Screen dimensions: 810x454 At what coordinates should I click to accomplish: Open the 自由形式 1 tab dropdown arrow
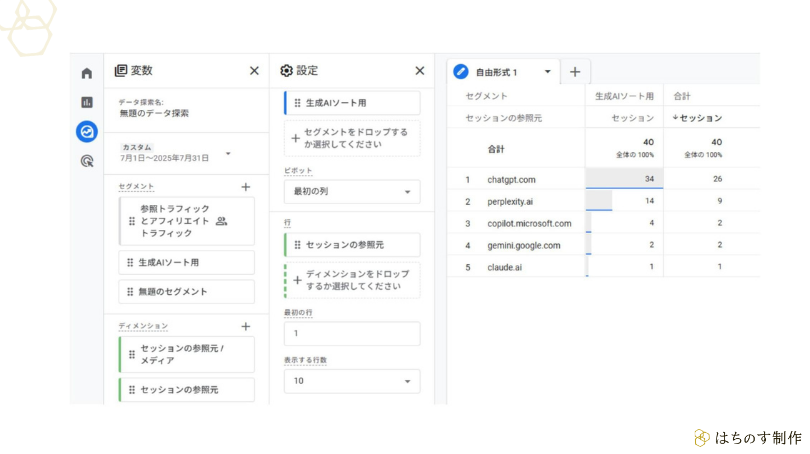[x=548, y=72]
